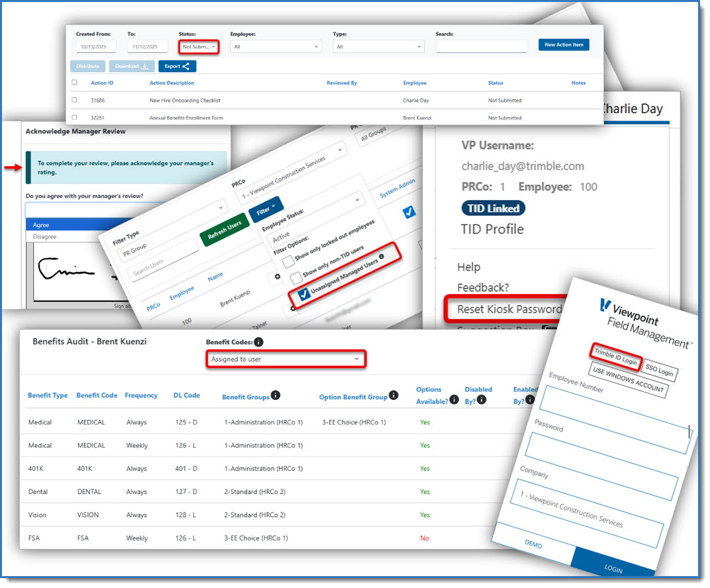The height and width of the screenshot is (588, 710).
Task: Click the TID Linked badge
Action: click(x=493, y=209)
